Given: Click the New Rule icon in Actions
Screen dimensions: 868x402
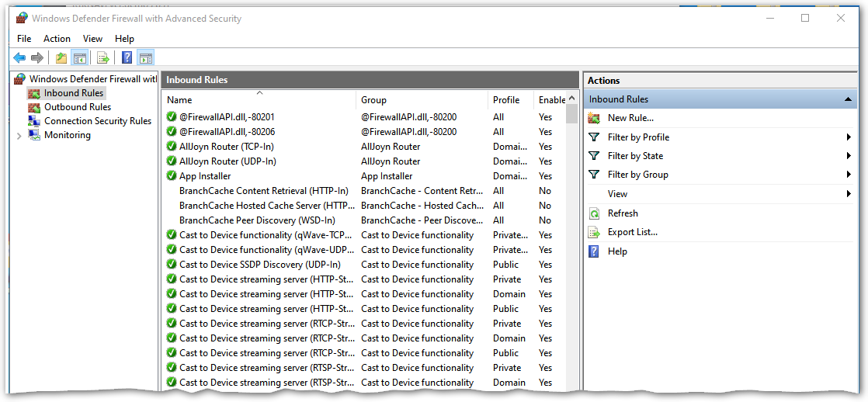Looking at the screenshot, I should coord(594,118).
